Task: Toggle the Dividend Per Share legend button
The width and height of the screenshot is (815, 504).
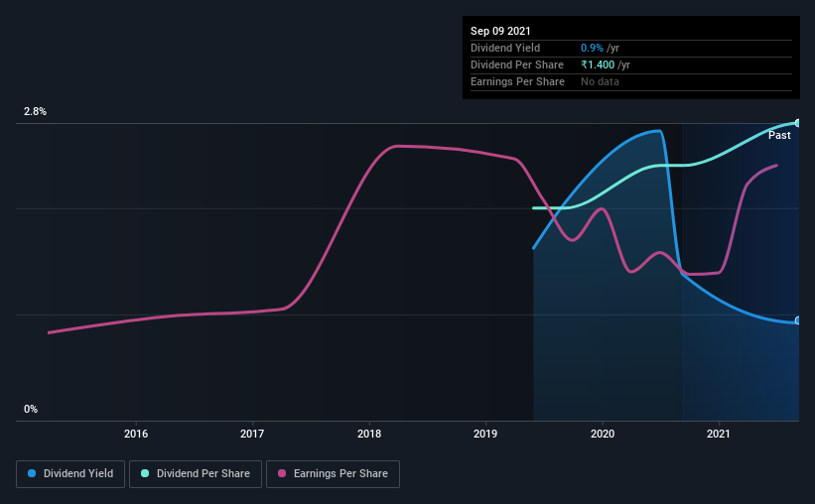Action: coord(196,474)
